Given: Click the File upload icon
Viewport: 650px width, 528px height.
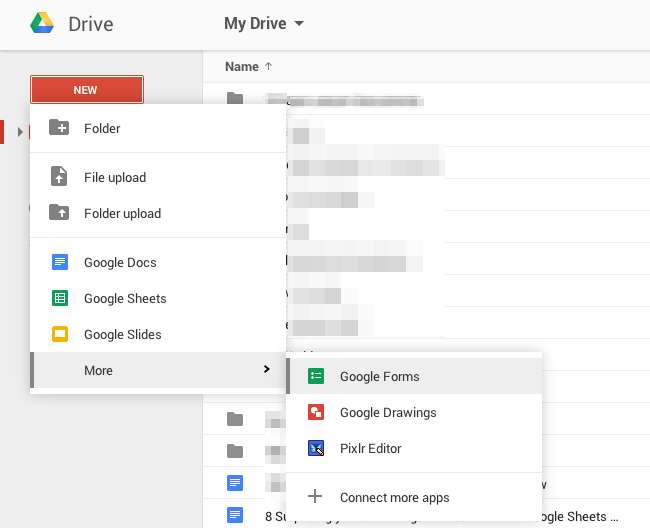Looking at the screenshot, I should click(59, 177).
